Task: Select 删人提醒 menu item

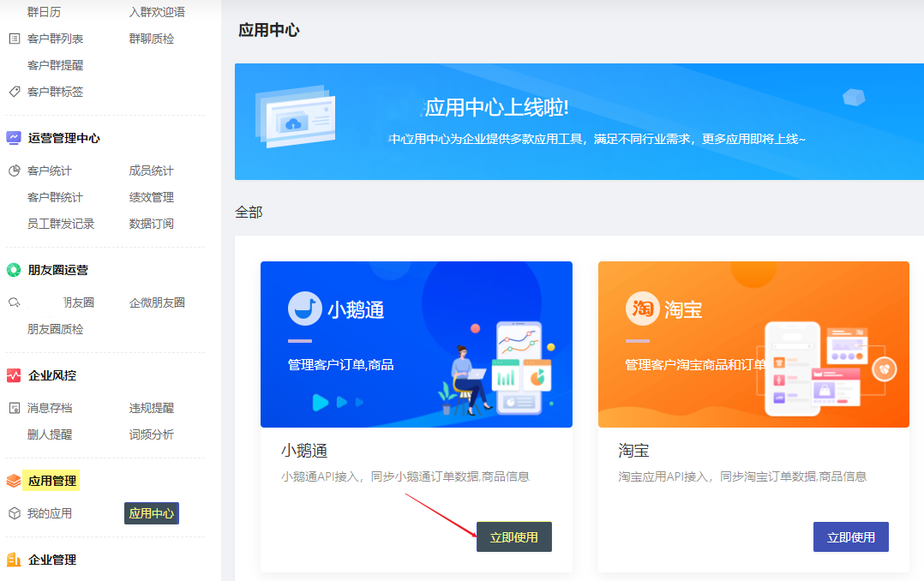Action: [x=50, y=434]
